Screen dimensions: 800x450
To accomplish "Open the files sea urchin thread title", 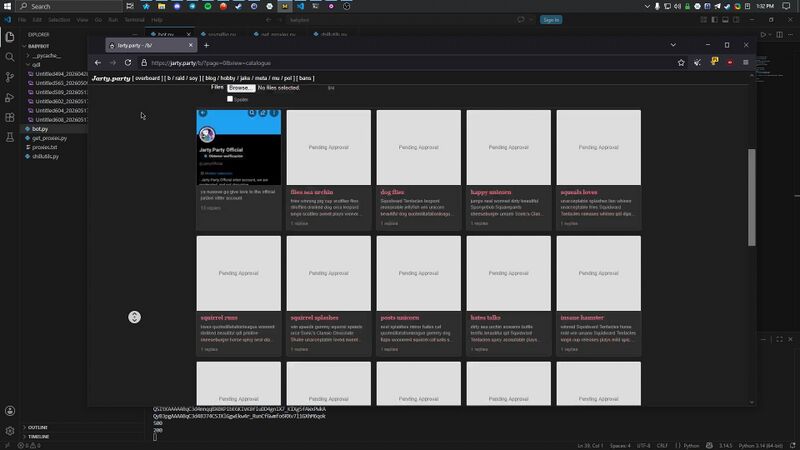I will click(x=312, y=192).
